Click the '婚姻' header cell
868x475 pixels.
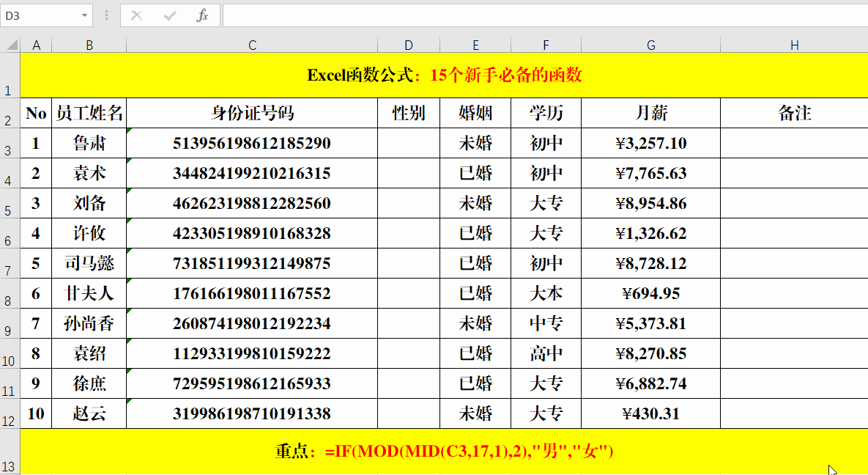(475, 113)
